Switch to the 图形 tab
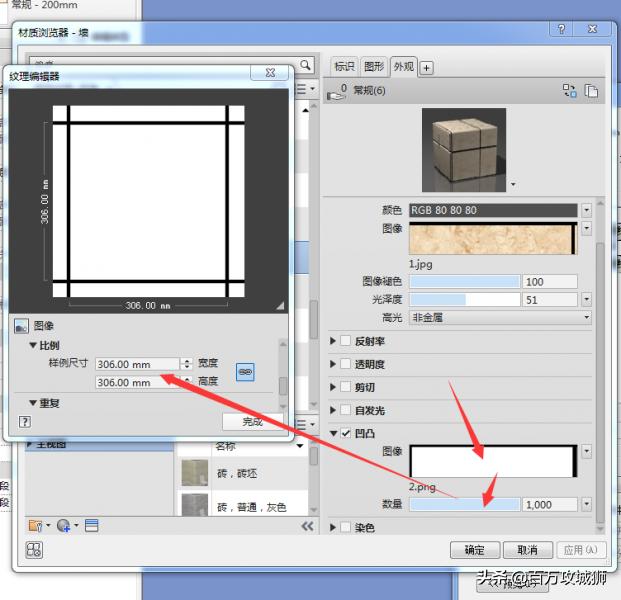621x600 pixels. 374,67
